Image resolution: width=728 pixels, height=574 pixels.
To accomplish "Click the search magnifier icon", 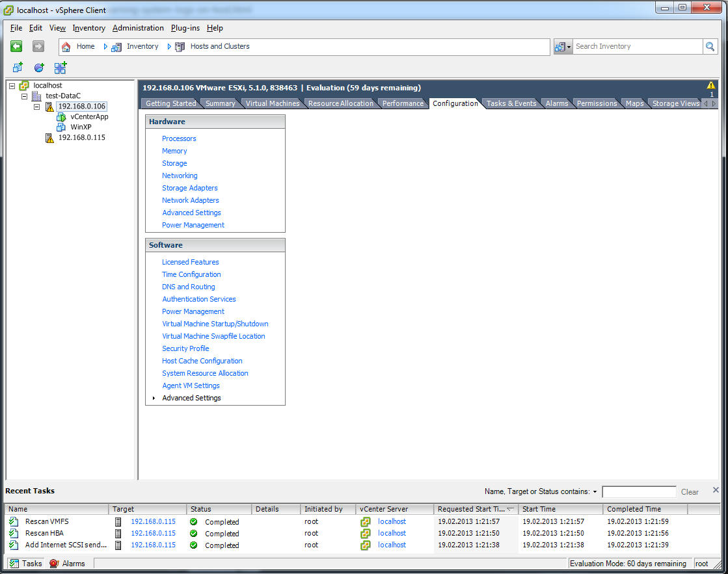I will 710,46.
